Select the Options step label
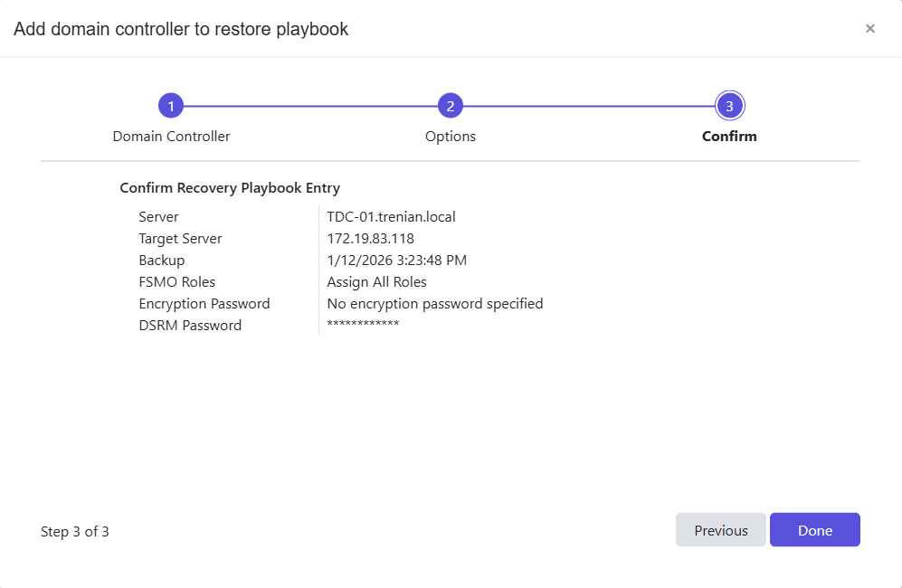The width and height of the screenshot is (902, 588). (x=450, y=136)
